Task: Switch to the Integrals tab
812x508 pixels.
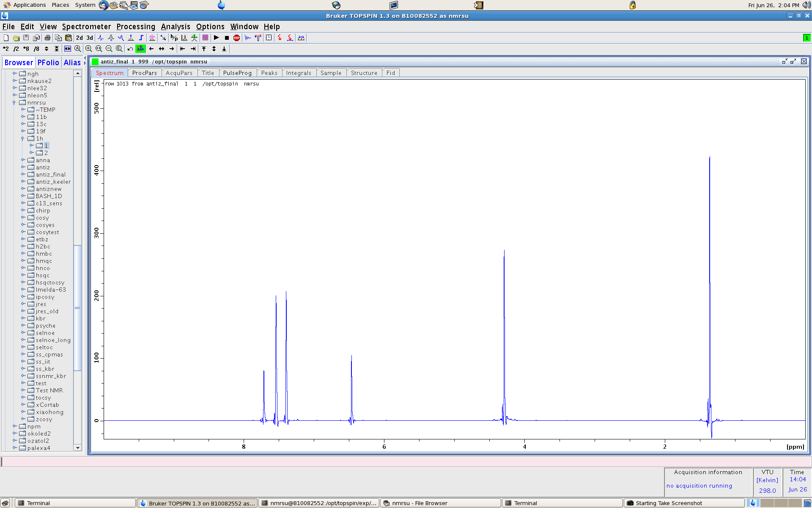Action: point(299,73)
